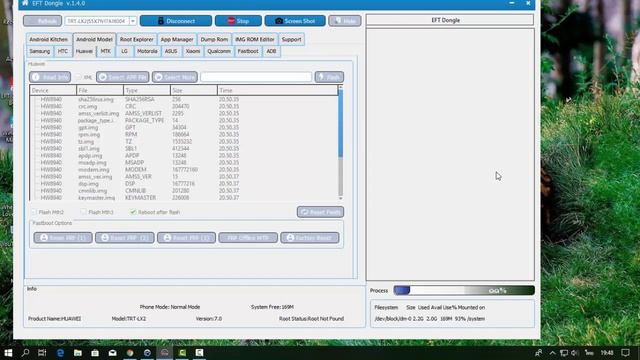Click Reset FRP (1) button

click(x=63, y=238)
